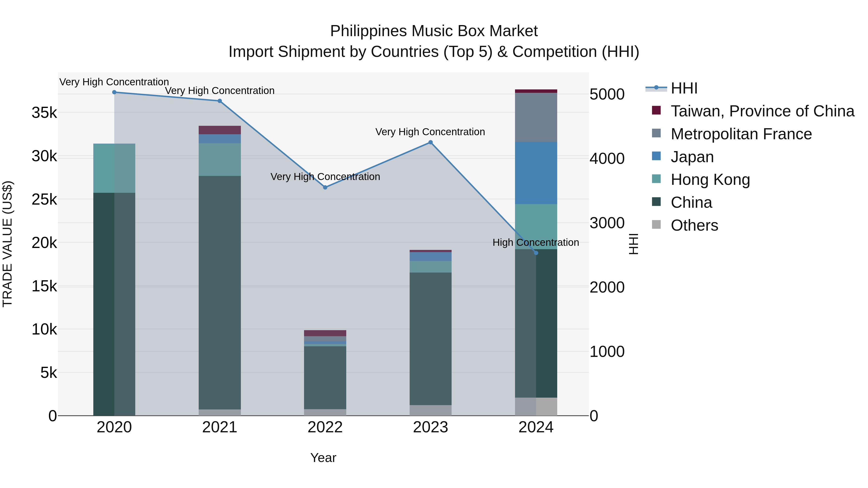The width and height of the screenshot is (868, 488).
Task: Click the HHI marker for 2022
Action: 325,187
